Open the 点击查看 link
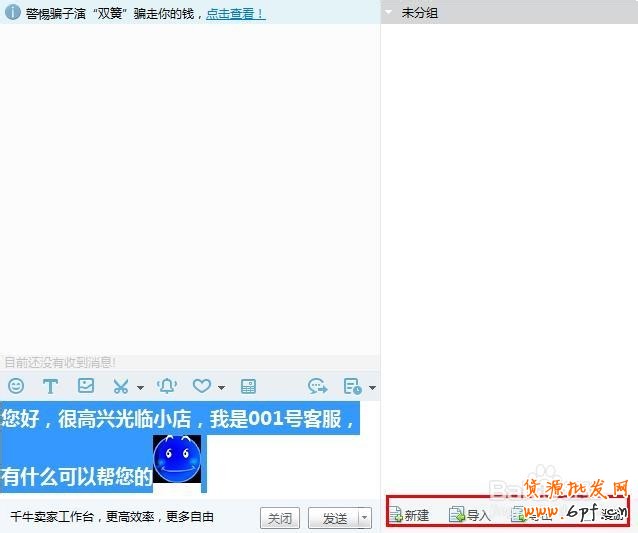 click(235, 14)
